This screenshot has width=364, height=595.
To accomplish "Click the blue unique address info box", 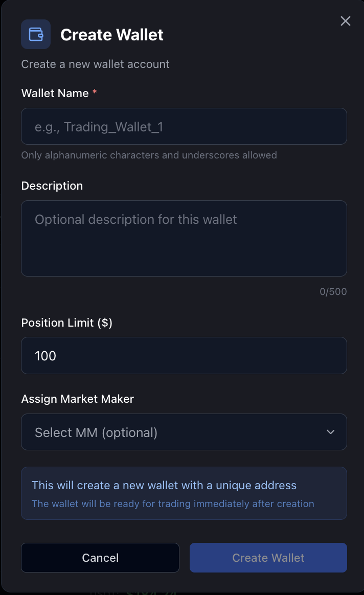I will click(184, 493).
